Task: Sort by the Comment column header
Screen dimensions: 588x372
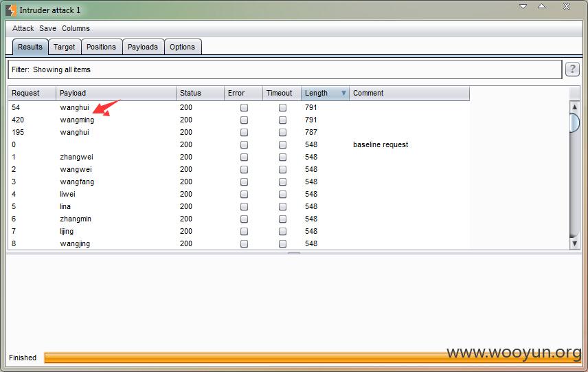Action: [409, 93]
